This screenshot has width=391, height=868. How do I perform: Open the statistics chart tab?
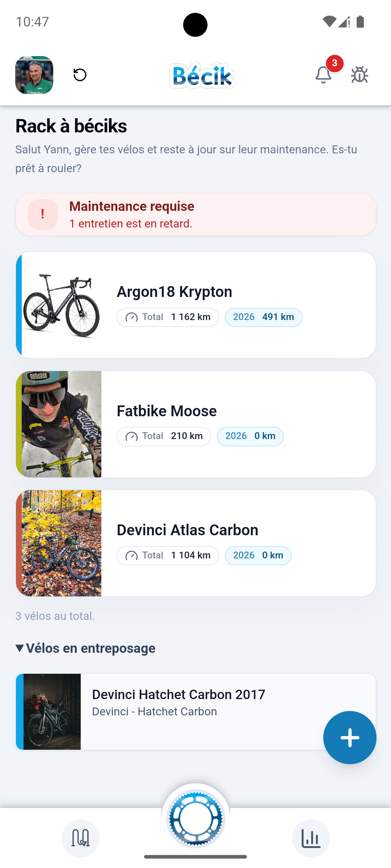311,838
